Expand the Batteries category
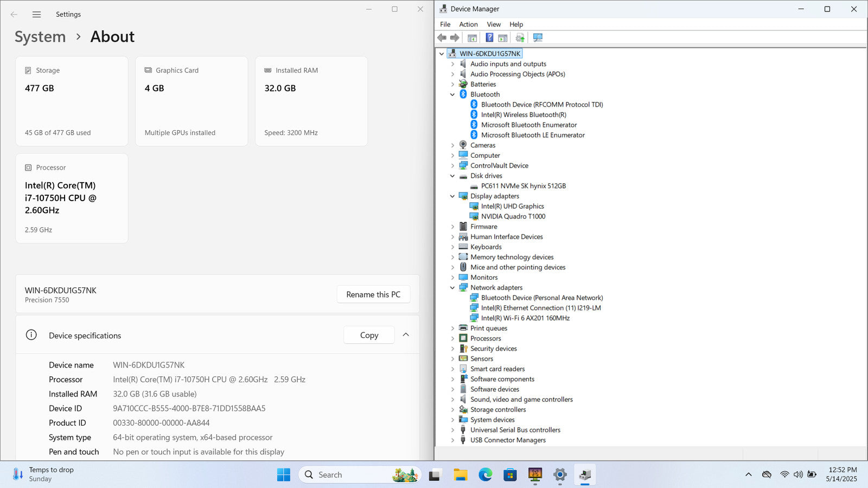 tap(452, 84)
